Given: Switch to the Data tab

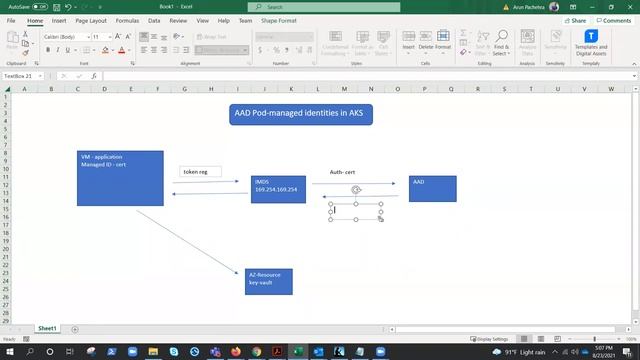Looking at the screenshot, I should pyautogui.click(x=154, y=20).
